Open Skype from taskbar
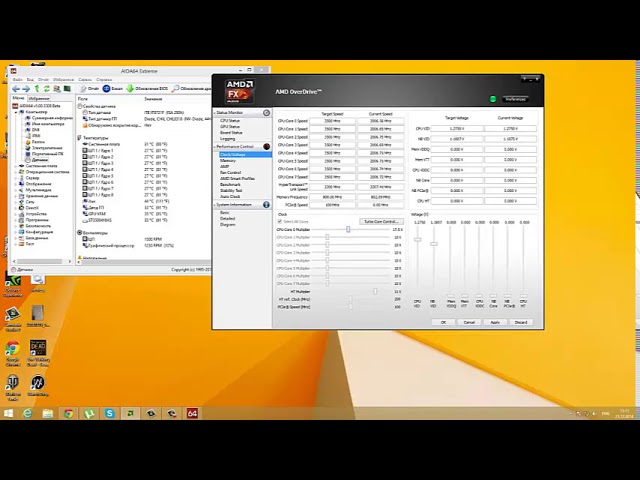640x480 pixels. tap(109, 413)
